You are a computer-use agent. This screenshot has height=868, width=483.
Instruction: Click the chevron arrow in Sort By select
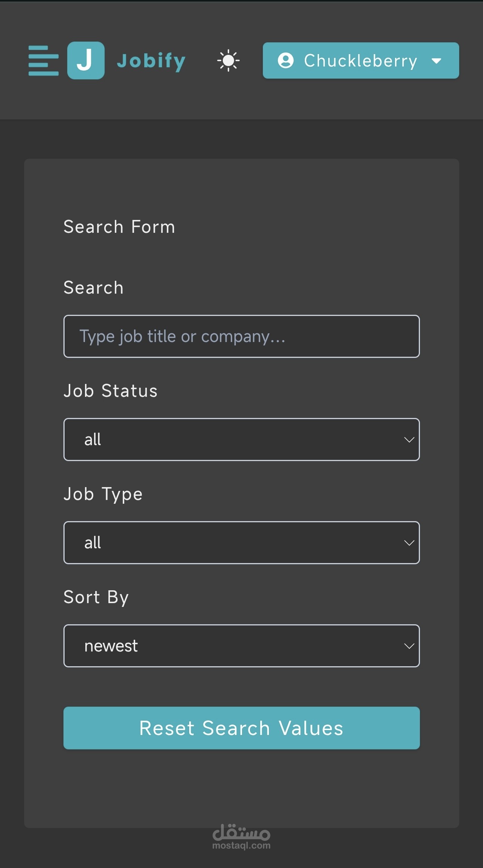click(x=409, y=646)
